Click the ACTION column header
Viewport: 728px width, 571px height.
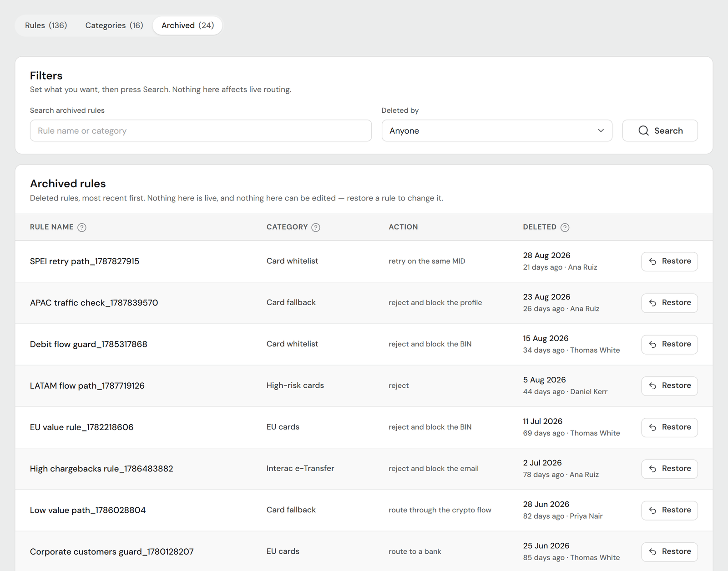(403, 227)
